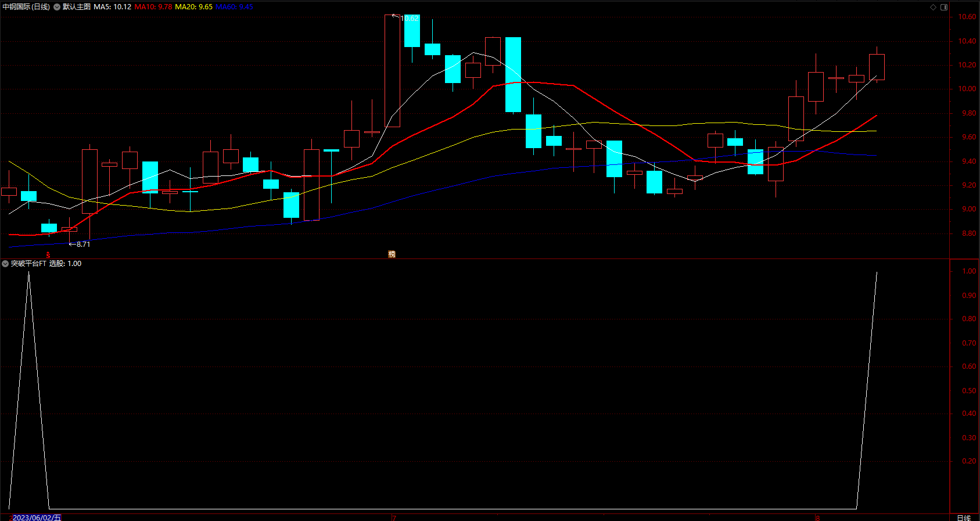980x521 pixels.
Task: Click the 中钢国际 (日线) stock title
Action: click(26, 7)
